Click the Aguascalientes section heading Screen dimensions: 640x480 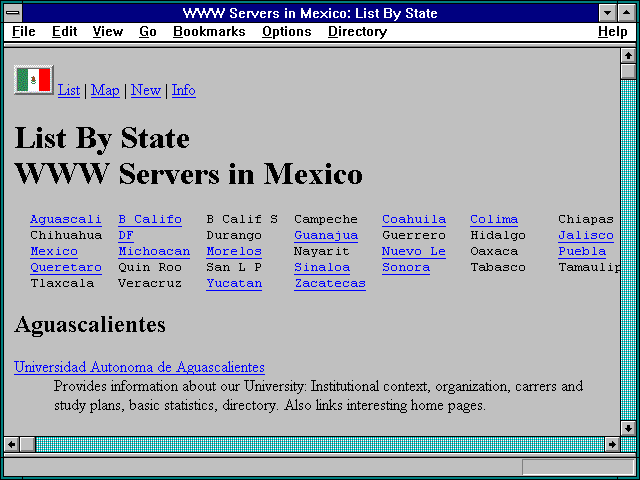[90, 325]
